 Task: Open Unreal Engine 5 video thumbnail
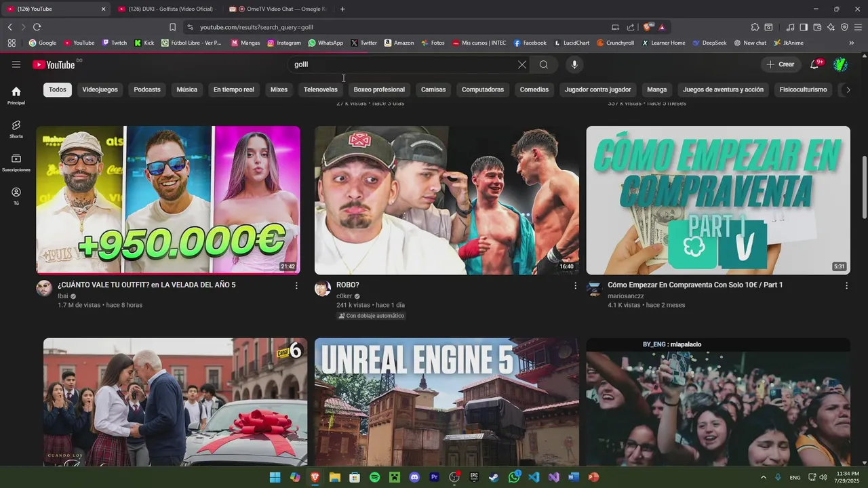[446, 402]
